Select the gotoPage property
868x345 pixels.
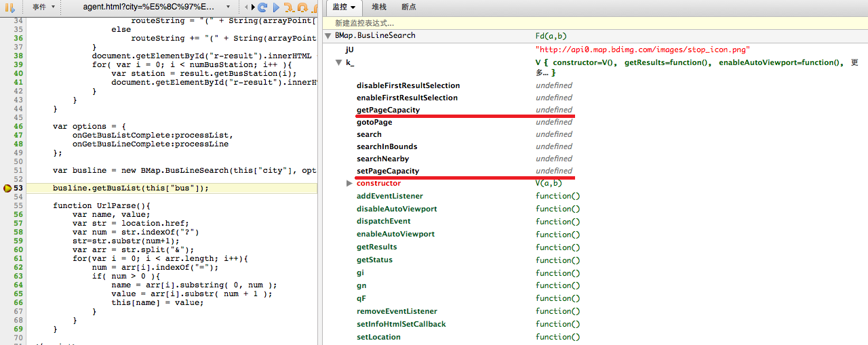pyautogui.click(x=374, y=122)
